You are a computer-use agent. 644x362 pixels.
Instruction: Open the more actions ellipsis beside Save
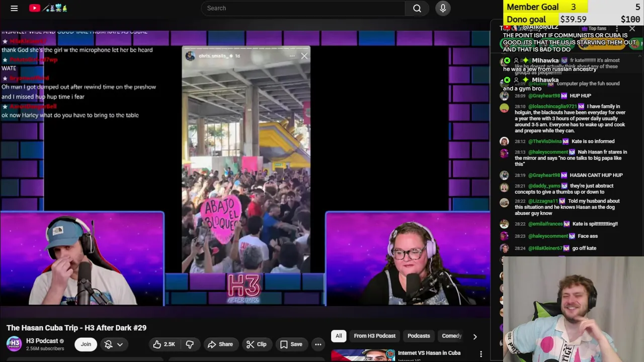[318, 344]
